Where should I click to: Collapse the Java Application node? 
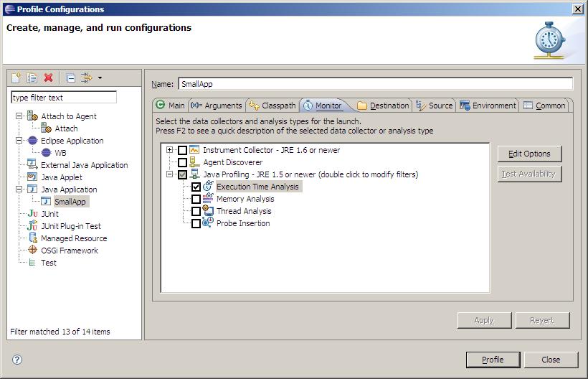click(19, 189)
